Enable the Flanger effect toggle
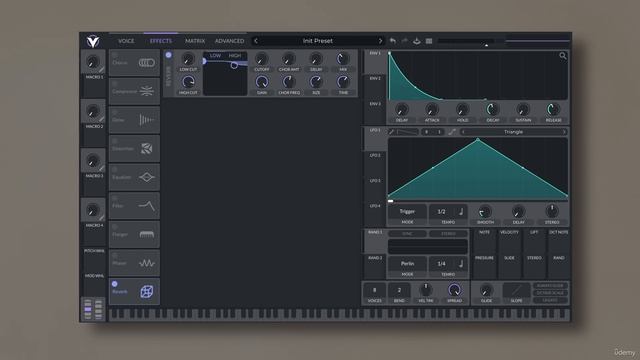This screenshot has width=640, height=360. tap(115, 227)
